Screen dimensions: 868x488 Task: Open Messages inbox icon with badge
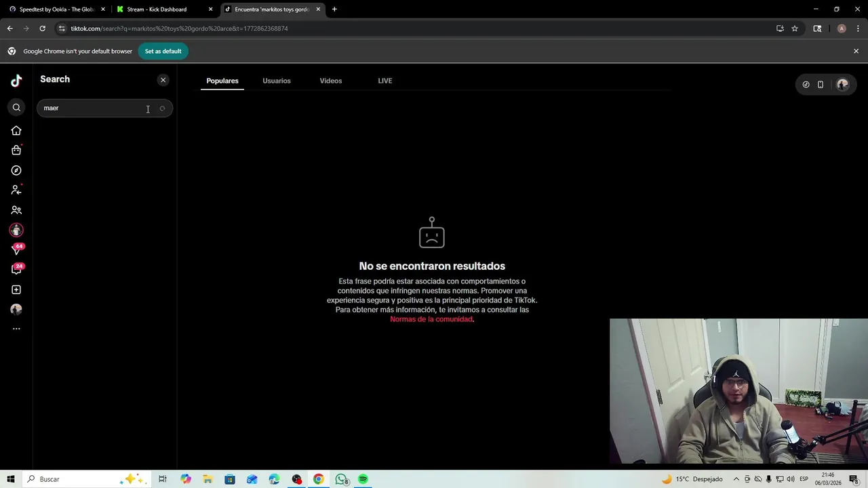(16, 270)
